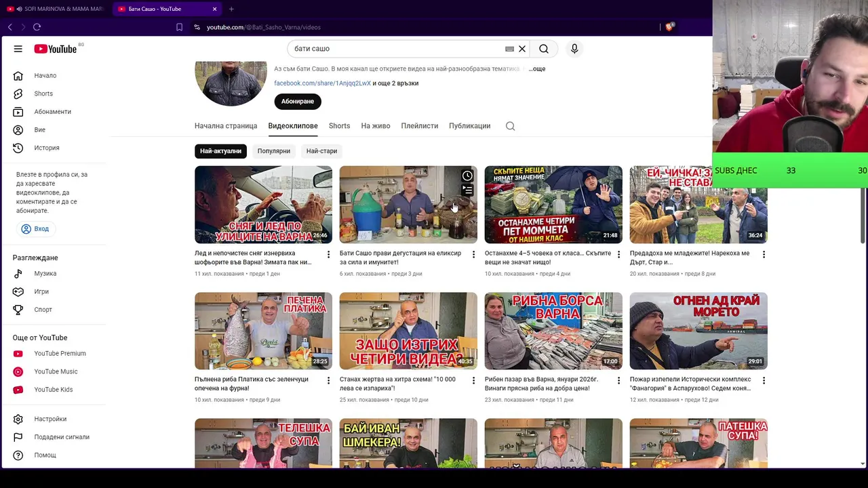The image size is (868, 488).
Task: Open ОГНЕН АД КРАЙ МОРЕТО thumbnail
Action: point(698,331)
